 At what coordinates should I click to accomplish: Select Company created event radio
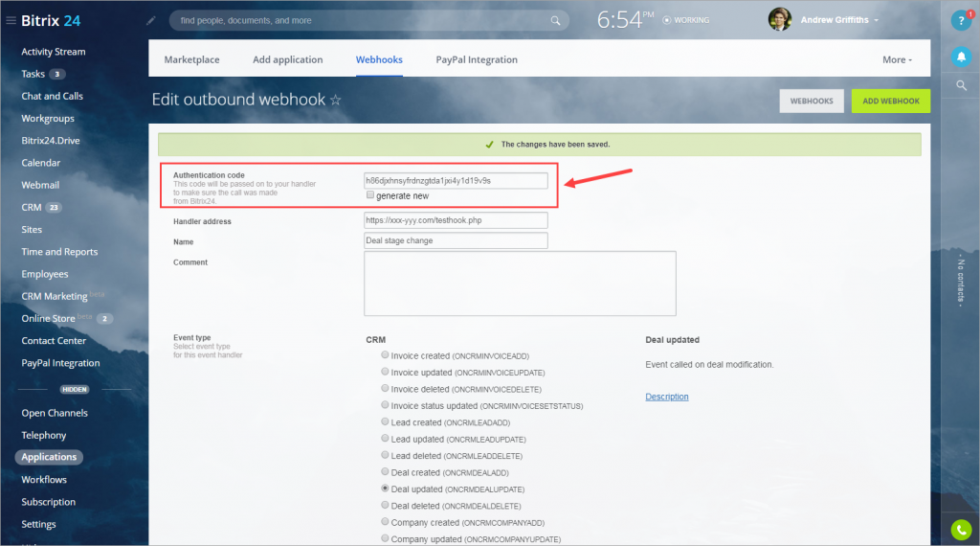(x=385, y=522)
